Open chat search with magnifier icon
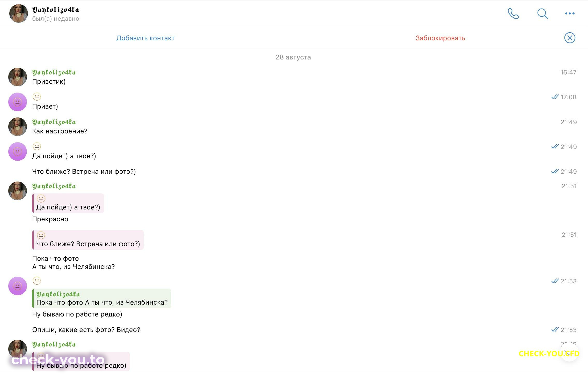 (542, 13)
